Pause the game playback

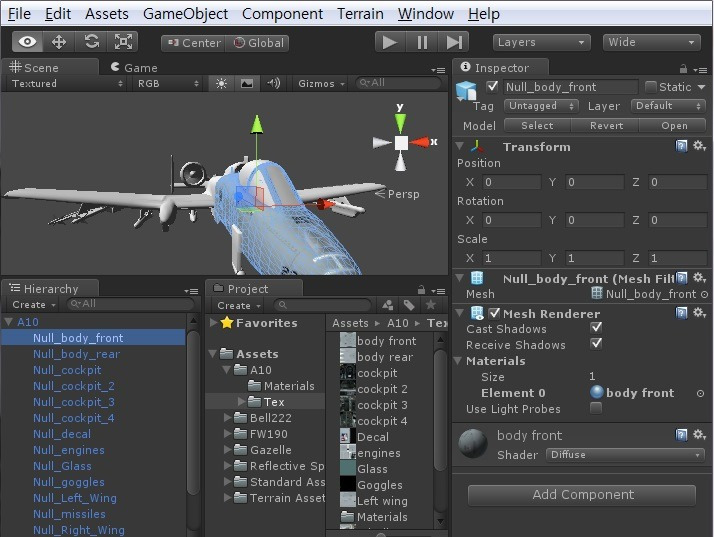pos(422,42)
